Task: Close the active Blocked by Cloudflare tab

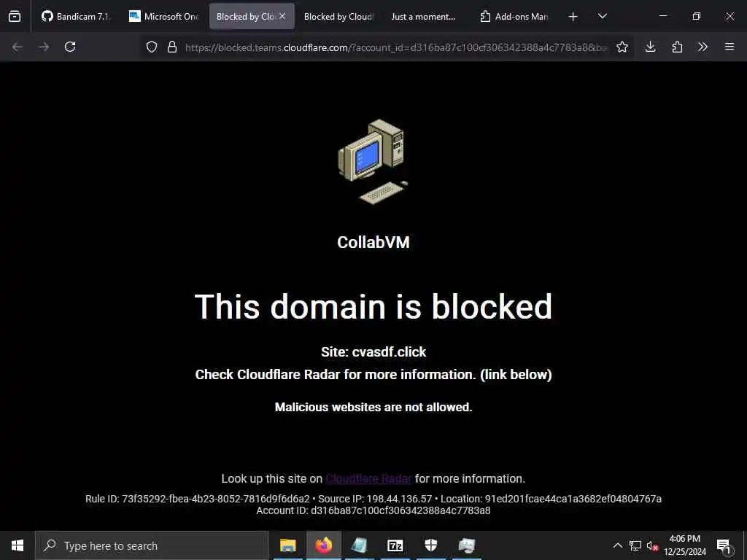Action: (282, 16)
